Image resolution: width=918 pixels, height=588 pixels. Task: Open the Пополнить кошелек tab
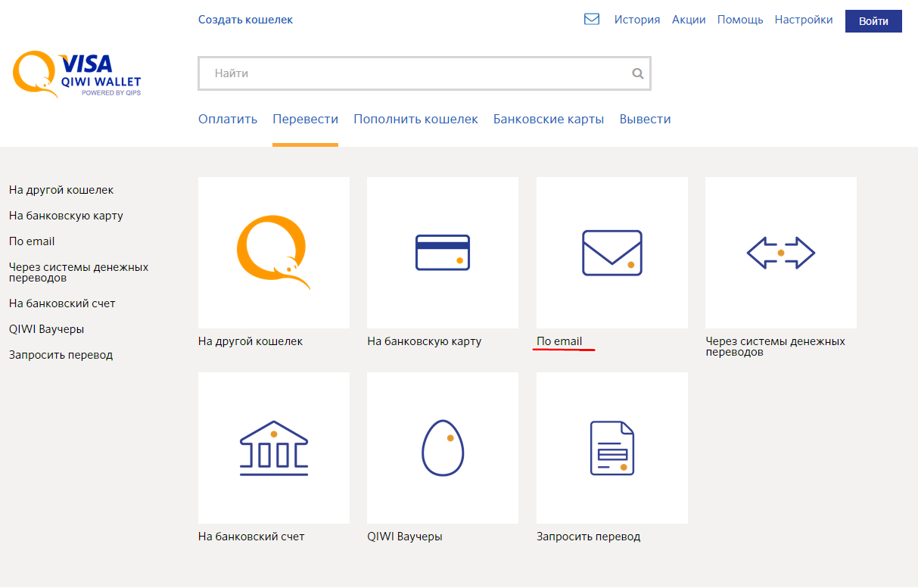(415, 120)
